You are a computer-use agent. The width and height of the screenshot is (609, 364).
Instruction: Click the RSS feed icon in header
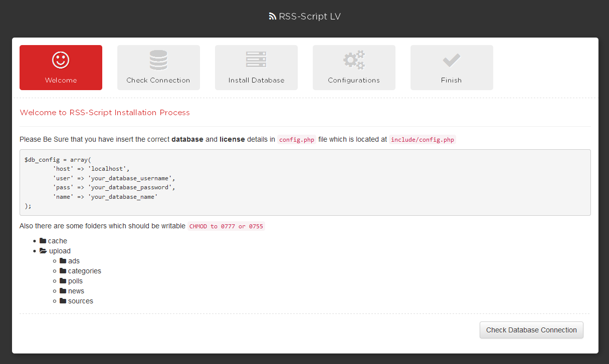click(x=273, y=17)
